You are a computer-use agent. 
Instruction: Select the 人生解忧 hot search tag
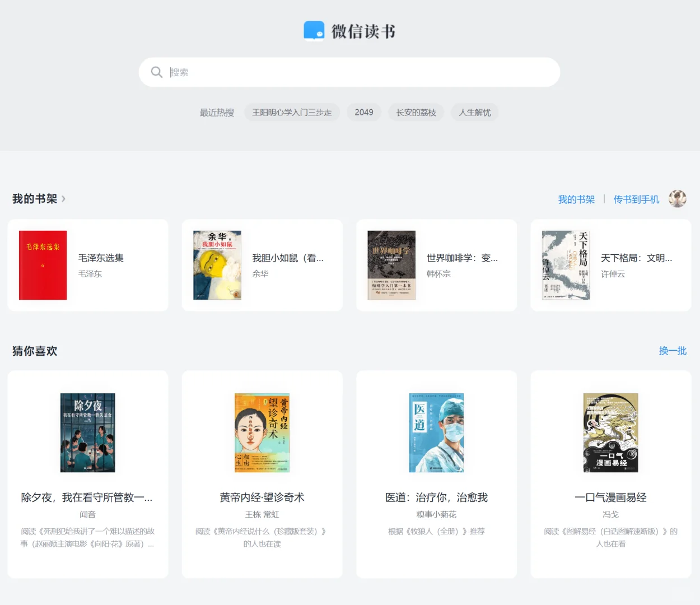(x=475, y=112)
